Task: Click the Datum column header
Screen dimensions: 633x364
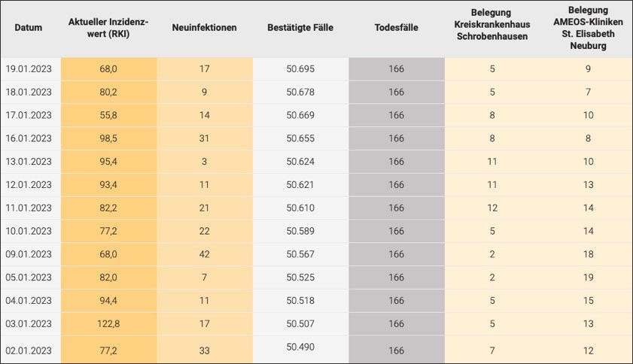Action: [x=29, y=28]
